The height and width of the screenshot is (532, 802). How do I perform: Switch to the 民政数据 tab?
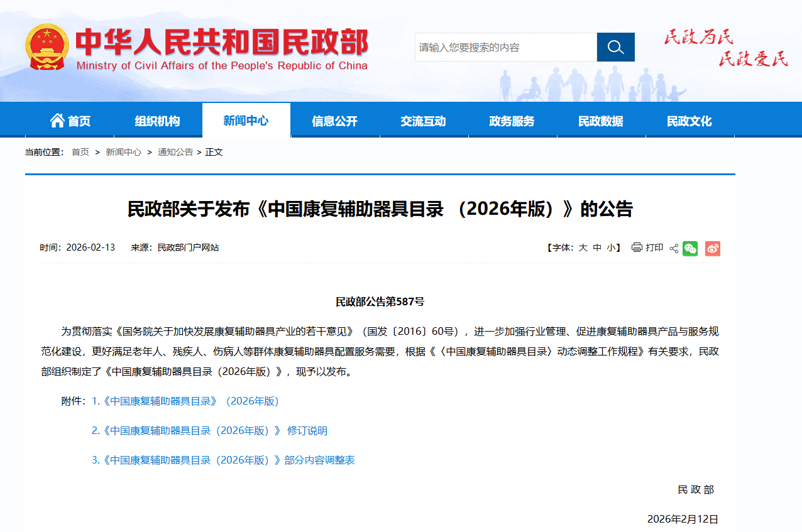click(601, 119)
